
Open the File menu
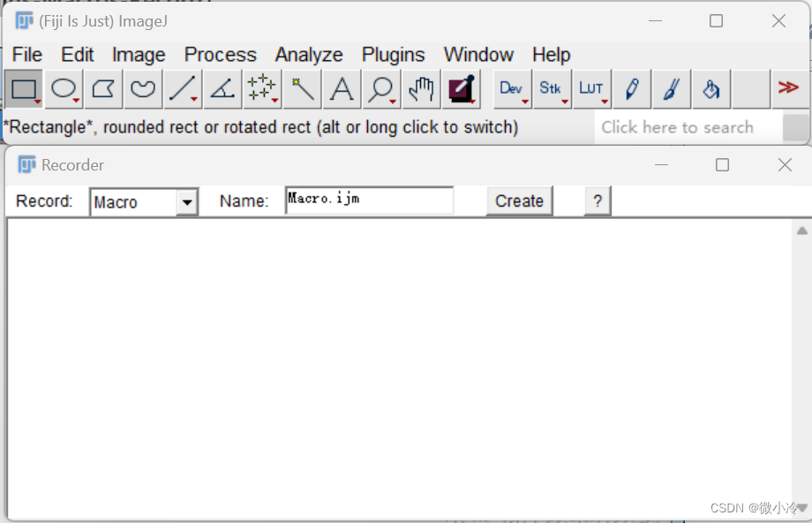tap(27, 55)
